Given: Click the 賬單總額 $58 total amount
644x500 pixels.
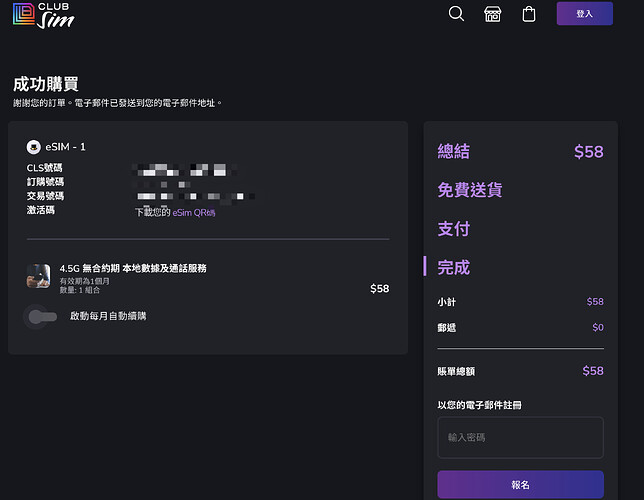Looking at the screenshot, I should [593, 371].
